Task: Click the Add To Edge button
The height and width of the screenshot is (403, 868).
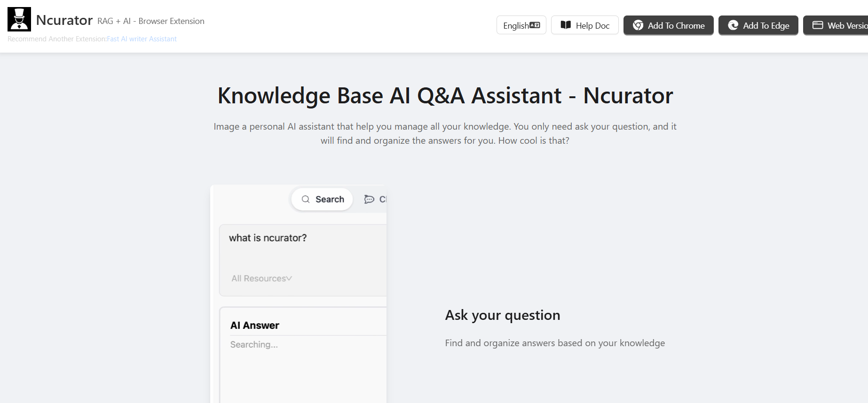Action: [x=758, y=25]
